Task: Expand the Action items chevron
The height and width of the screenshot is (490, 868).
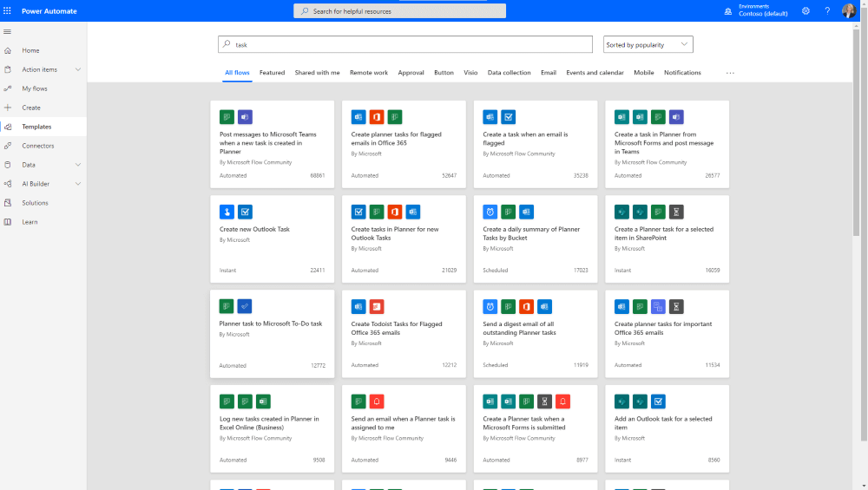Action: 78,69
